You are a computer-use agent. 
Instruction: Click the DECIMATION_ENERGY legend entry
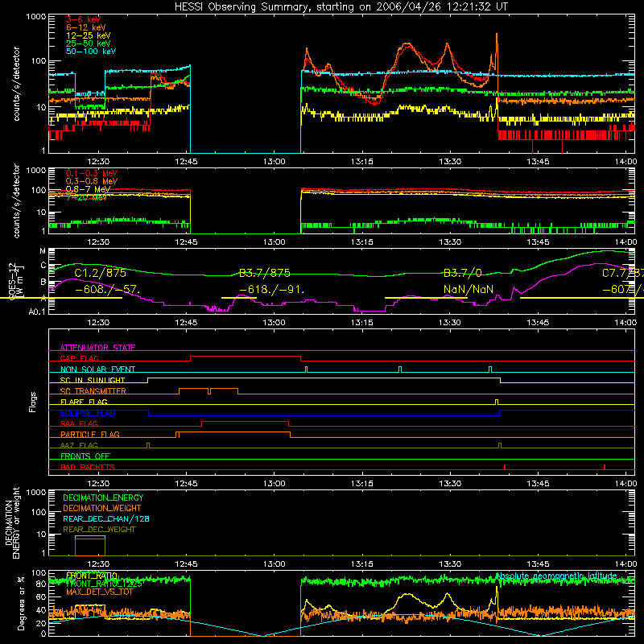103,497
